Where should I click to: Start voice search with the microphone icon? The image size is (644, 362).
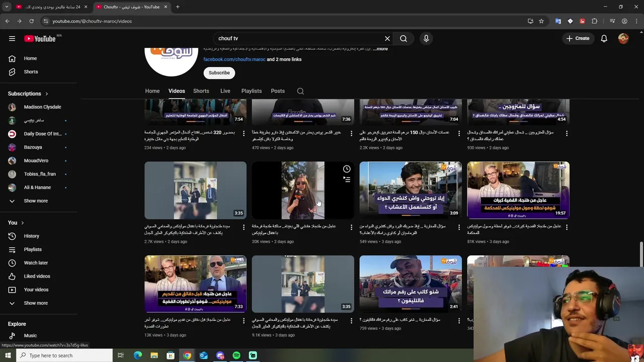(426, 38)
